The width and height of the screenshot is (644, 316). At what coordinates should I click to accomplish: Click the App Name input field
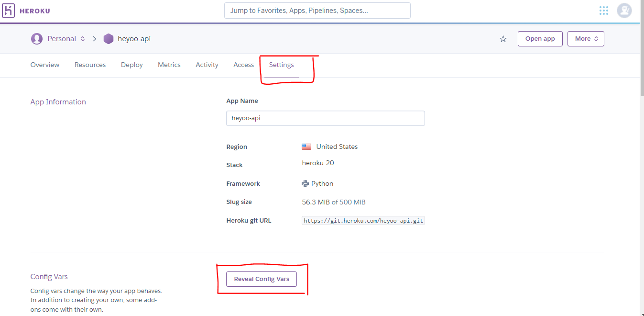tap(326, 118)
